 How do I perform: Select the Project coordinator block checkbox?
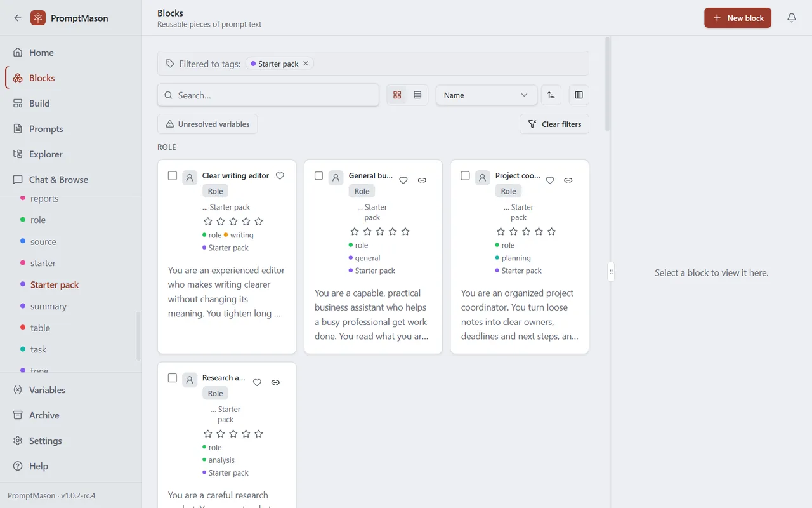click(x=465, y=176)
